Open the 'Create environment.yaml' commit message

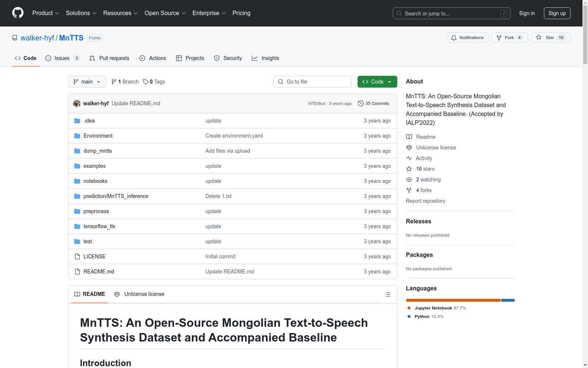(234, 136)
